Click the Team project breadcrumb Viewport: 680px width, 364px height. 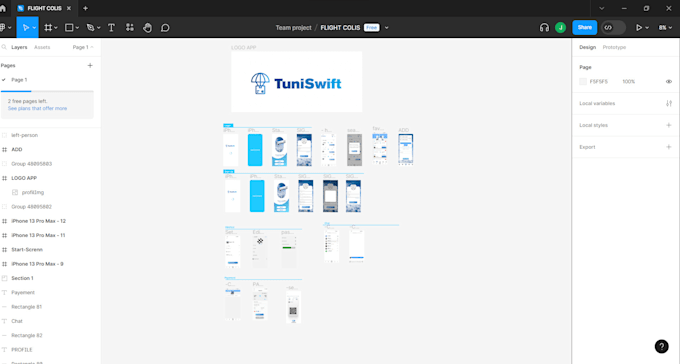(x=293, y=28)
